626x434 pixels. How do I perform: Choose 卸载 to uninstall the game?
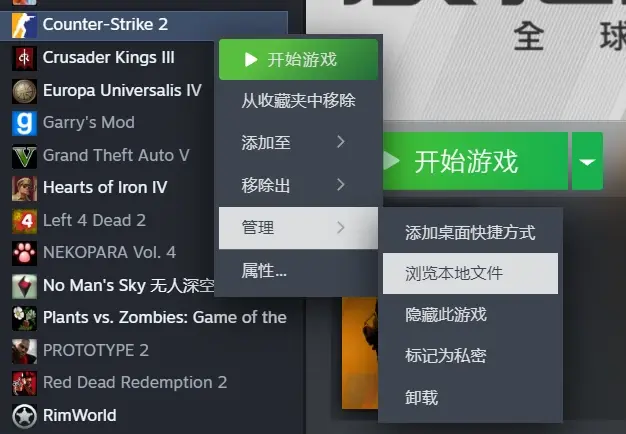(470, 397)
